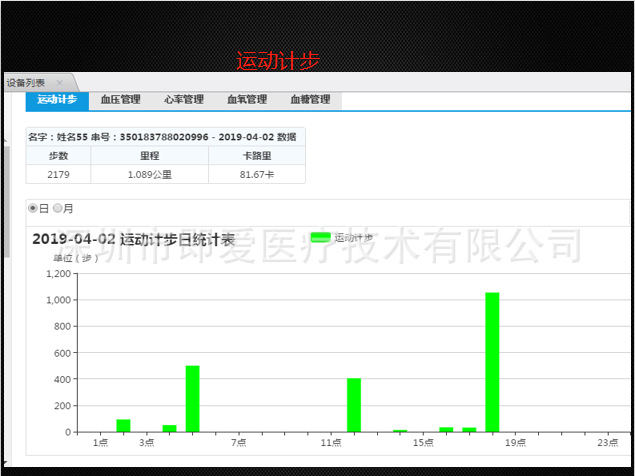Click the 里程 column header
The width and height of the screenshot is (635, 476).
[149, 156]
